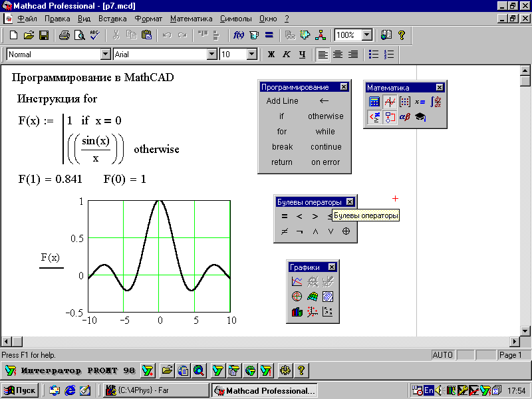Insert function with the f(x) icon
Viewport: 532px width, 399px height.
239,35
